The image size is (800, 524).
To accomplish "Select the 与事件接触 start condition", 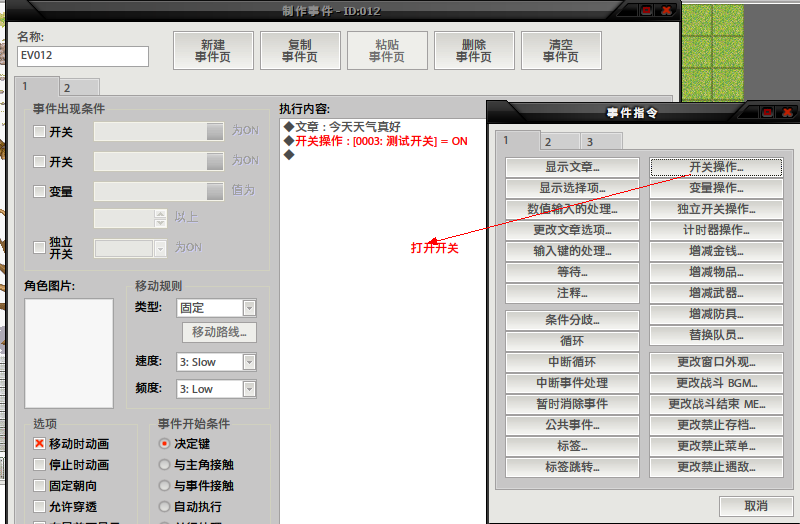I will coord(164,485).
